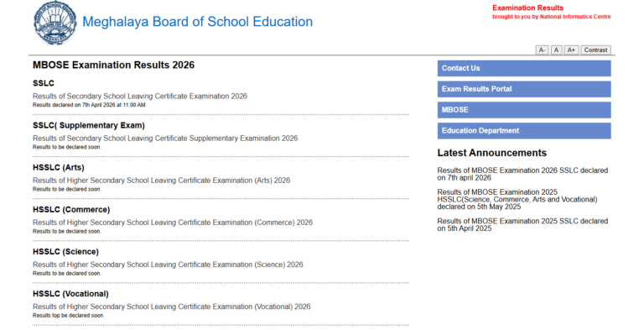Click the red Examination Results heading
This screenshot has height=330, width=644.
point(527,8)
